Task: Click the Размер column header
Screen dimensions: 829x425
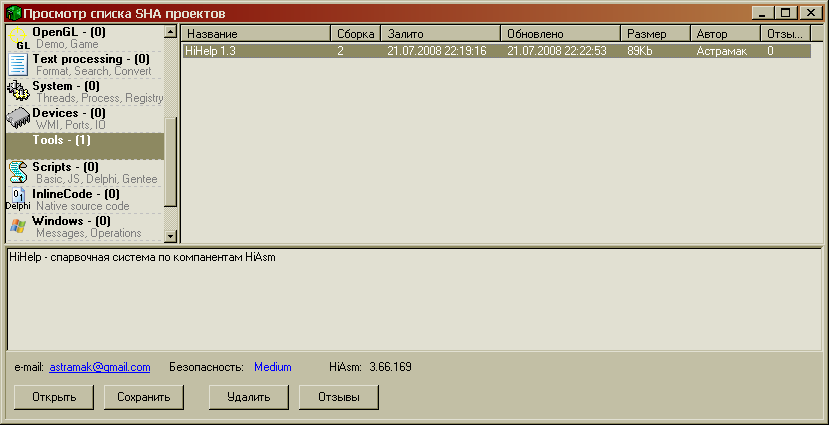Action: tap(655, 34)
